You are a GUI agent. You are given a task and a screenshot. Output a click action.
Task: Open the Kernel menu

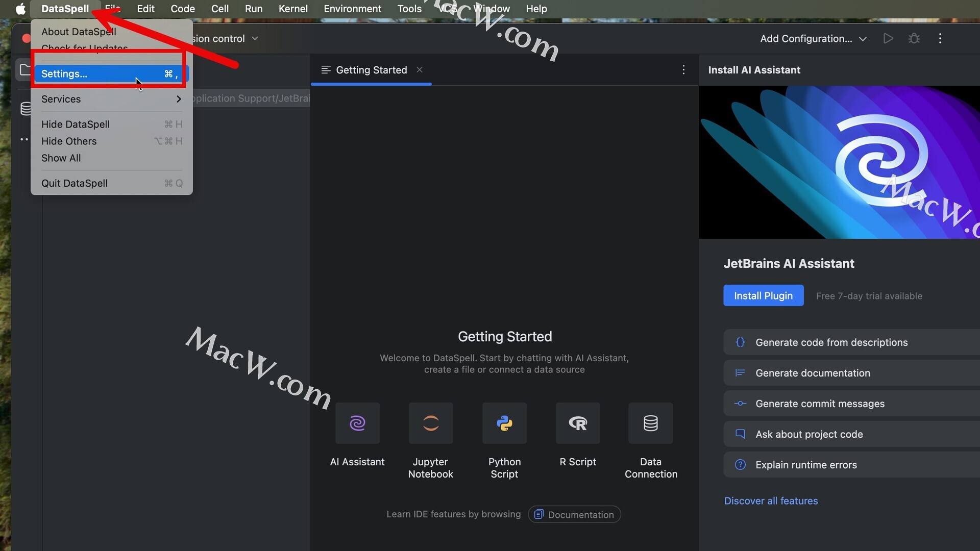pyautogui.click(x=293, y=9)
